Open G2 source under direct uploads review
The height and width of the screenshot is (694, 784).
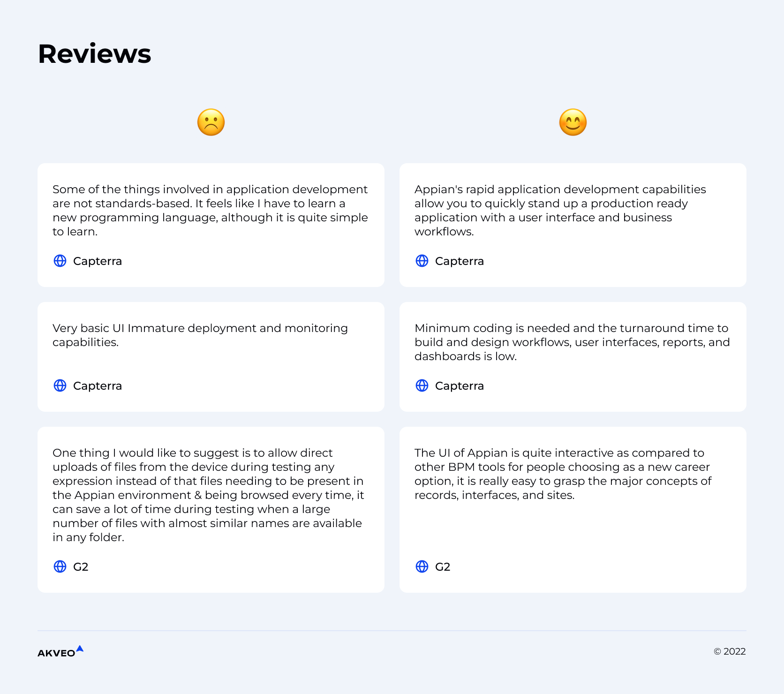pos(81,567)
